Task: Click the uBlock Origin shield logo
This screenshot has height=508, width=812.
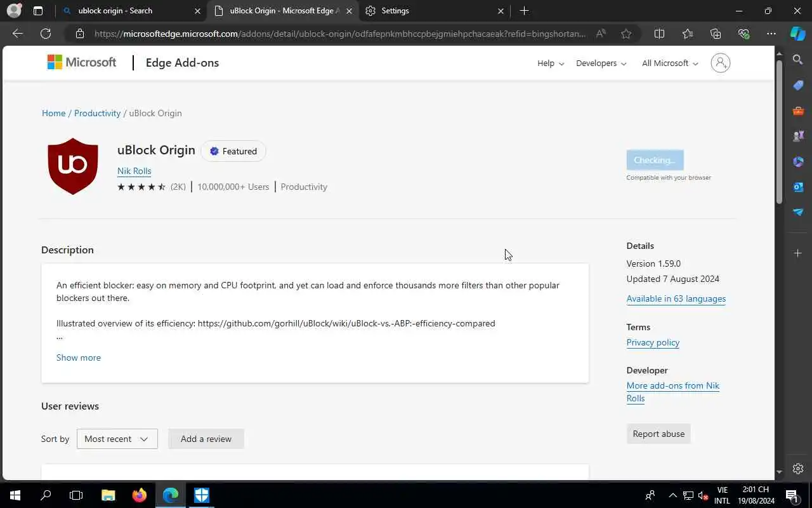Action: [x=73, y=166]
